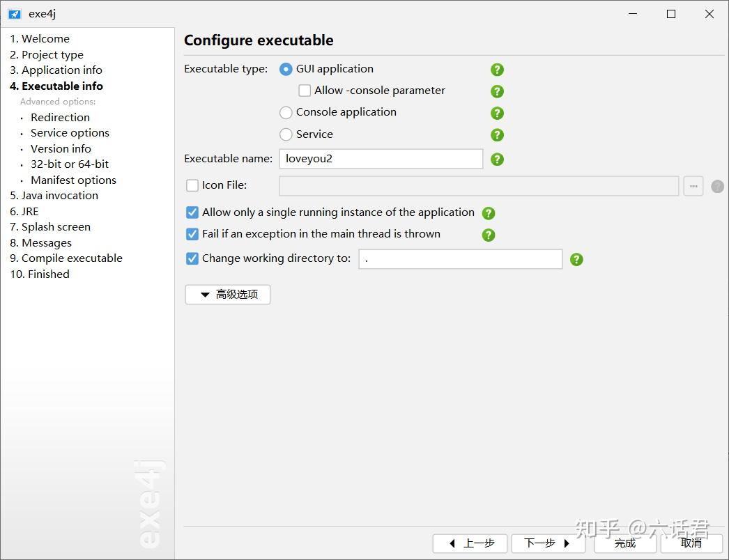Show help for Fail if exception option
The width and height of the screenshot is (729, 560).
[x=489, y=235]
